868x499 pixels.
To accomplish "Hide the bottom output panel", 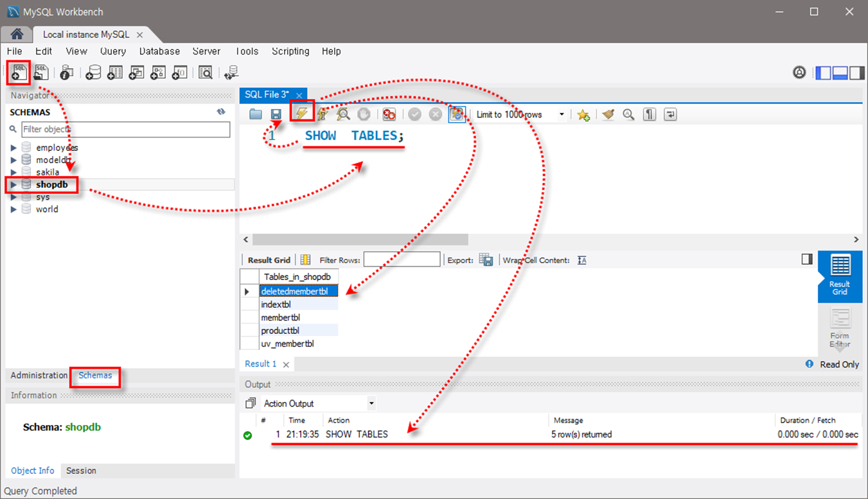I will 840,73.
